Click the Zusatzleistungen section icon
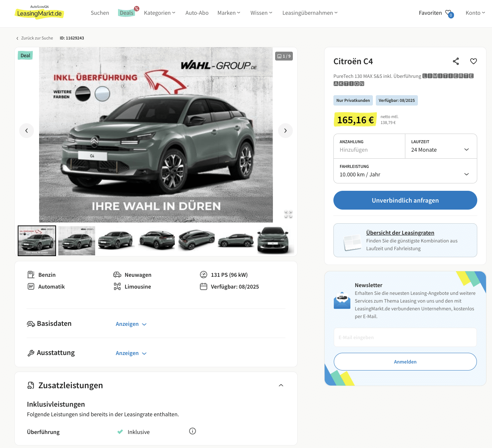 [31, 385]
